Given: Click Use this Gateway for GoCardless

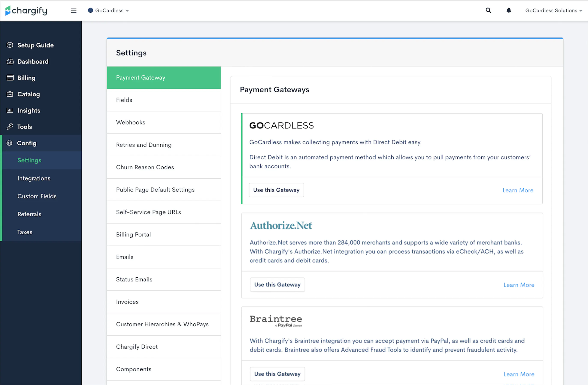Looking at the screenshot, I should 276,190.
